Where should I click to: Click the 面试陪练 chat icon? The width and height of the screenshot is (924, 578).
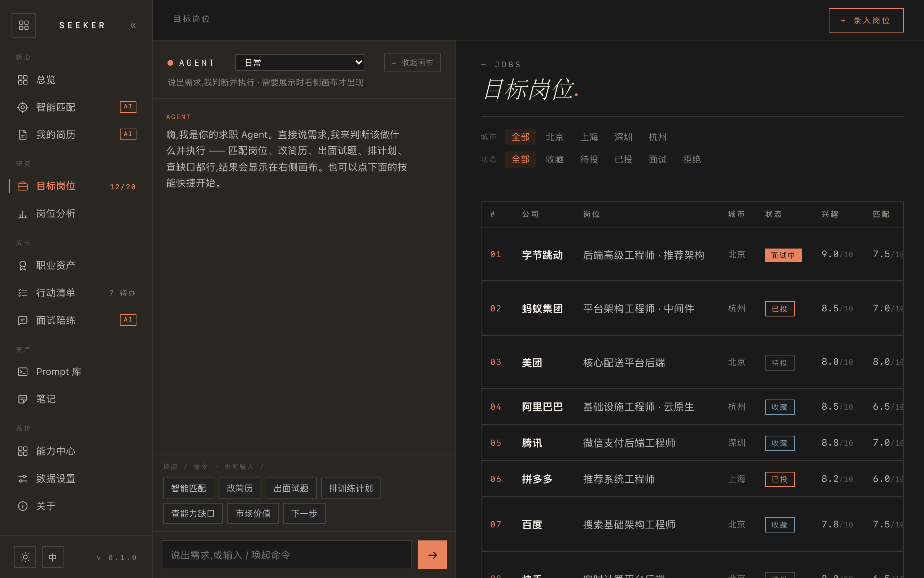tap(22, 320)
